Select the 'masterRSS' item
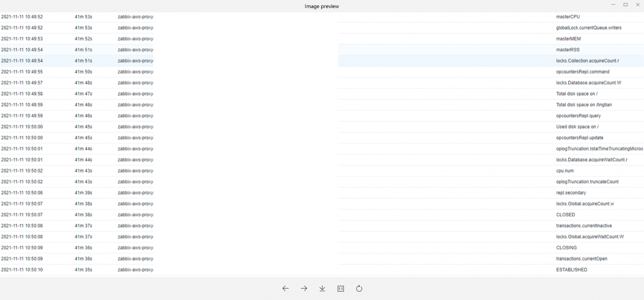Image resolution: width=644 pixels, height=300 pixels. click(x=568, y=50)
